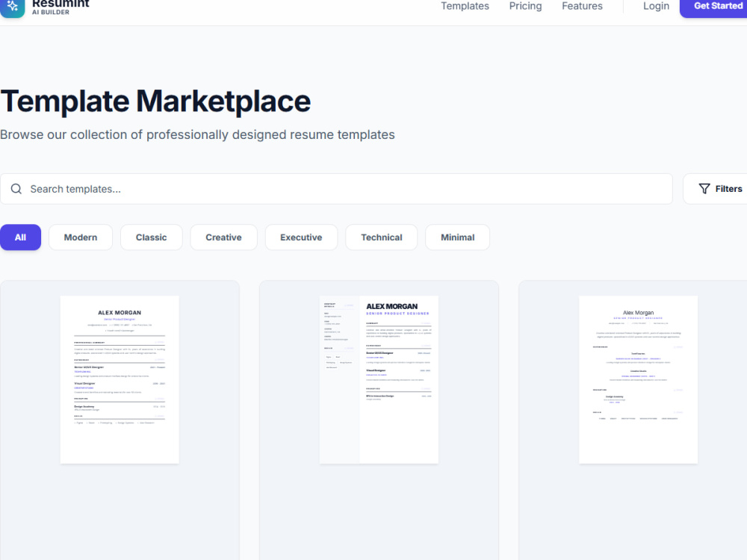Click the Resumint sparkle logo icon

coord(13,7)
